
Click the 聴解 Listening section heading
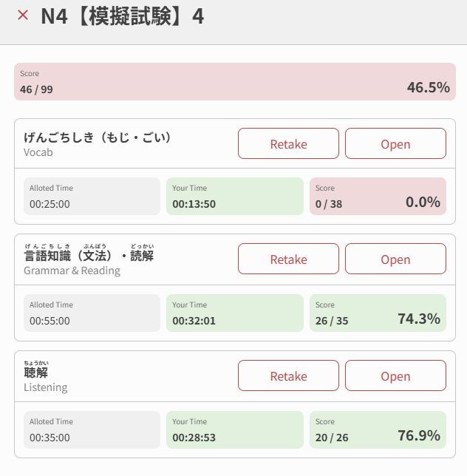(x=36, y=373)
